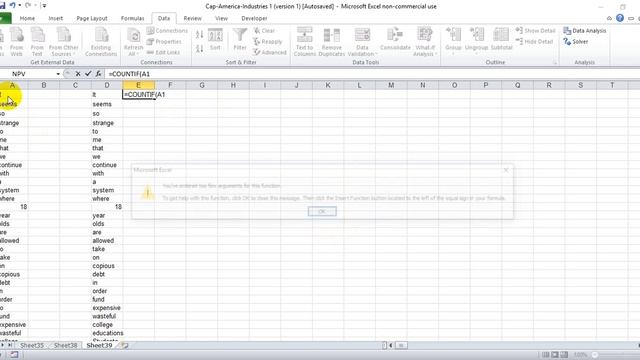The height and width of the screenshot is (360, 640).
Task: Click OK in the error dialog
Action: [x=322, y=211]
